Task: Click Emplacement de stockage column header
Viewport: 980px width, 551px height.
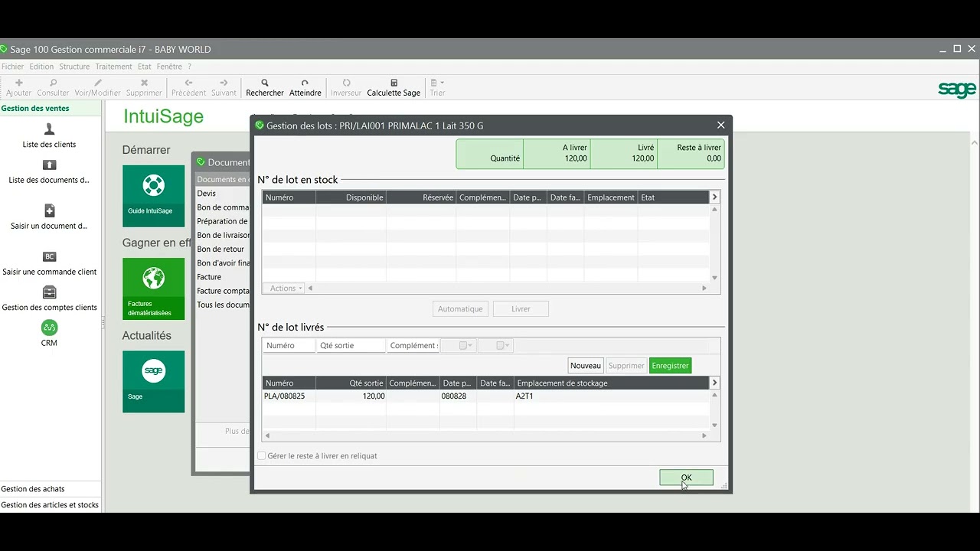Action: [x=612, y=383]
